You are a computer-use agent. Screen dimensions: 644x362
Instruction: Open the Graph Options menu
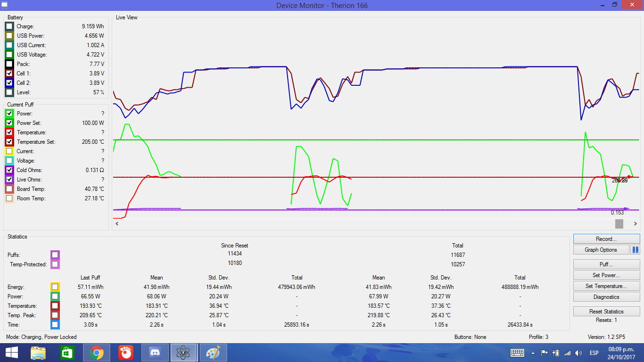601,250
